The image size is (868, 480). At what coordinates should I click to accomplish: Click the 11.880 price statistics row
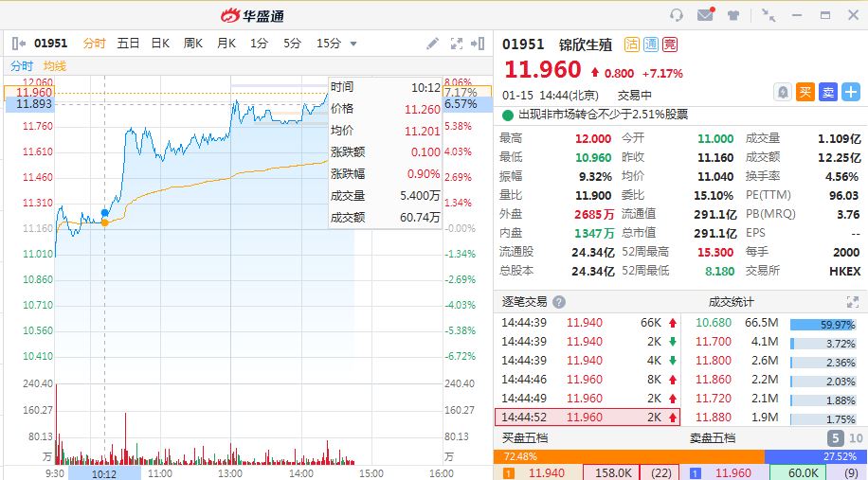(774, 418)
